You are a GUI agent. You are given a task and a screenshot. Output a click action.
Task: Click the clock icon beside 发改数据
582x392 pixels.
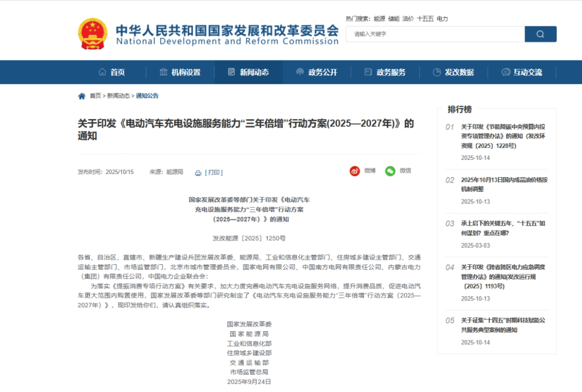click(436, 72)
